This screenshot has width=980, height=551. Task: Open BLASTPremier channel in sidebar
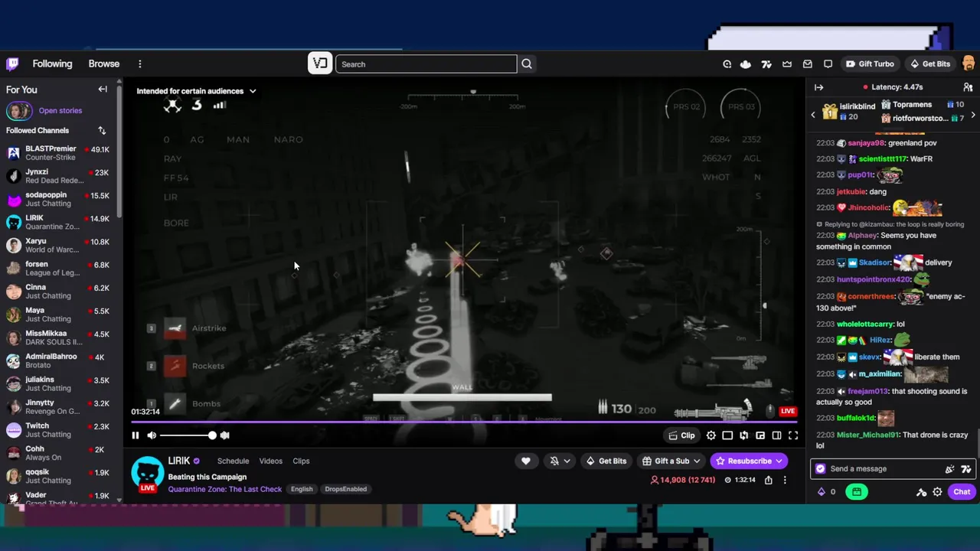tap(59, 153)
